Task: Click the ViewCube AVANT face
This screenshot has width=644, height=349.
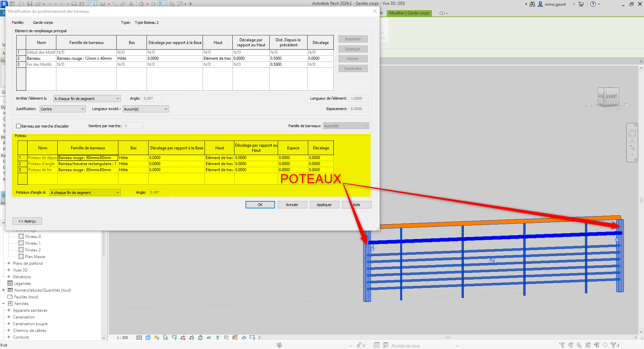Action: point(611,97)
